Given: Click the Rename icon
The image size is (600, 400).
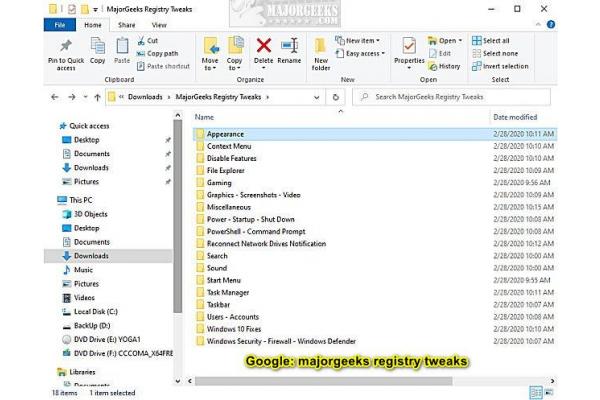Looking at the screenshot, I should coord(289,46).
